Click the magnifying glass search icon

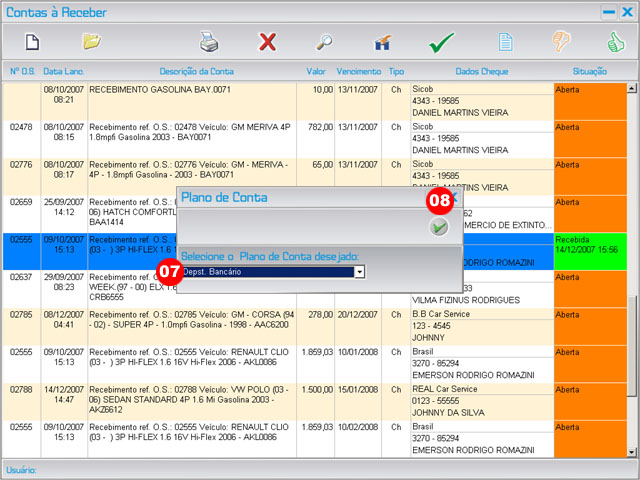point(325,42)
